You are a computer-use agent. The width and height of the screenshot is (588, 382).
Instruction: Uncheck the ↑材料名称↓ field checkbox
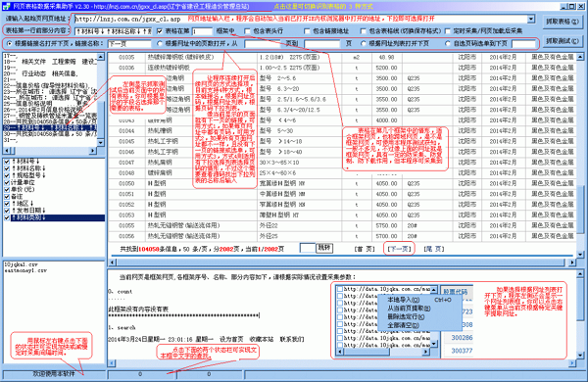point(7,168)
